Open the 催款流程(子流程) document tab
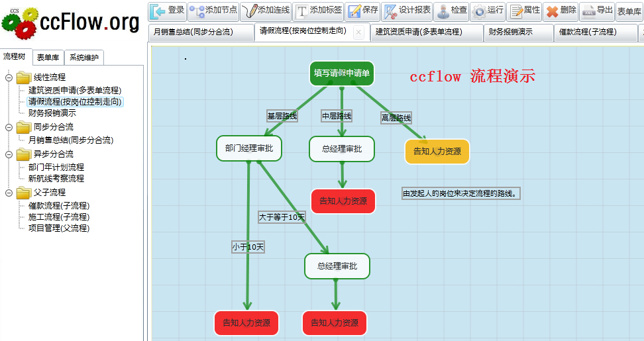The width and height of the screenshot is (644, 341). 595,32
